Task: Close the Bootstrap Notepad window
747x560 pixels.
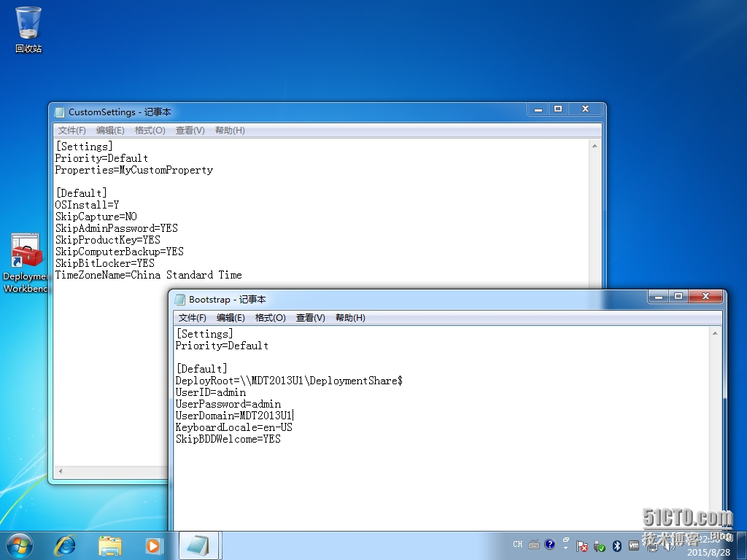Action: (705, 297)
